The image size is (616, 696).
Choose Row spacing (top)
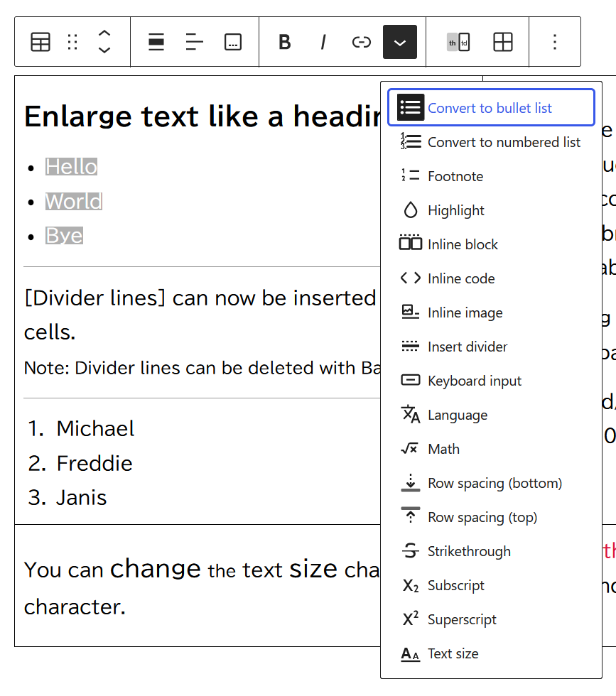click(491, 517)
